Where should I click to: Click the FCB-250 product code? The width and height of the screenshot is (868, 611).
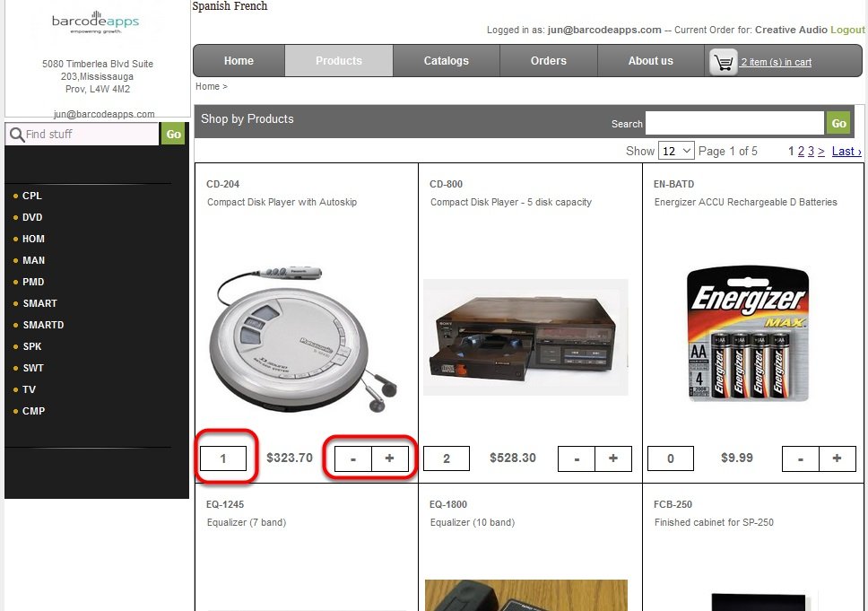point(673,504)
